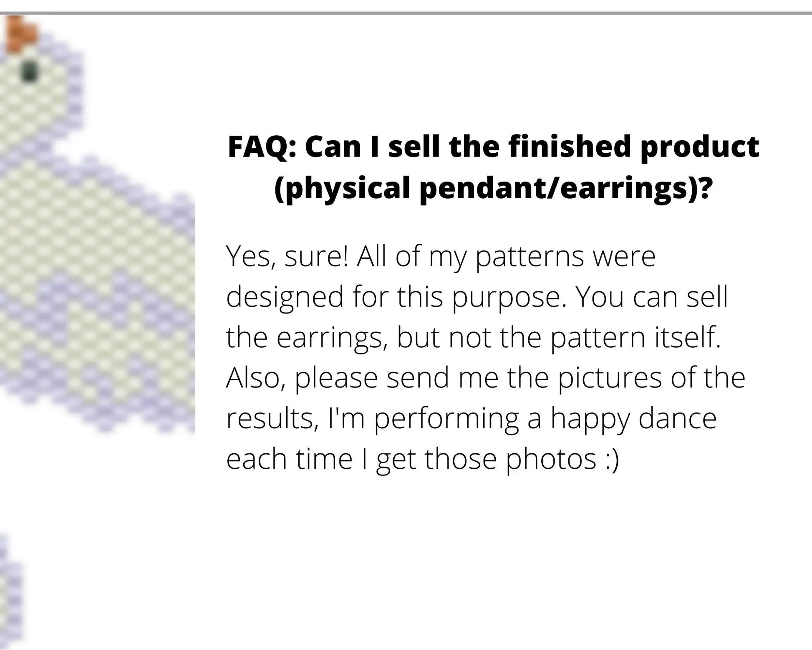Click the 'Yes, sure!' text
812x650 pixels.
click(x=287, y=256)
